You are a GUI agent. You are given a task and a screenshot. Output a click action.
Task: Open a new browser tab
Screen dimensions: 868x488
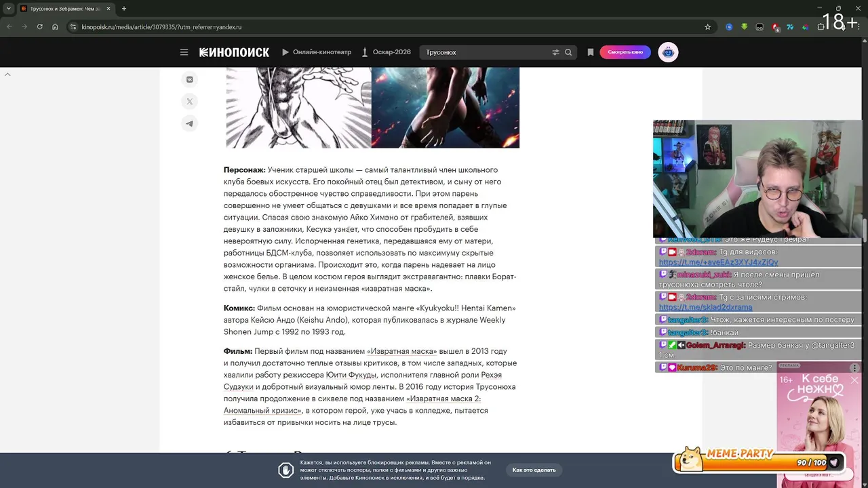[124, 9]
